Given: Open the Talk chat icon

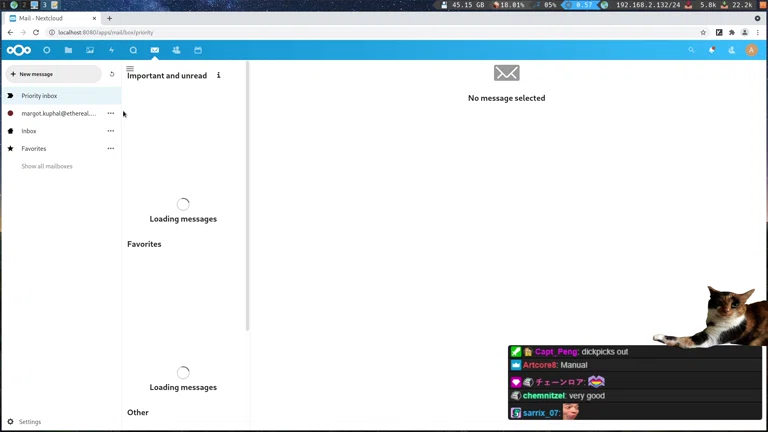Looking at the screenshot, I should (133, 50).
